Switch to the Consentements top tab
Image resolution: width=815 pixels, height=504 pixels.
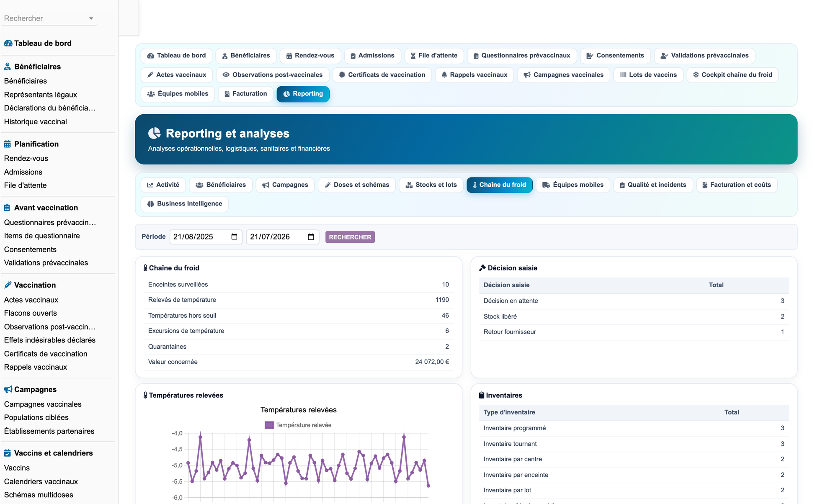(x=615, y=56)
